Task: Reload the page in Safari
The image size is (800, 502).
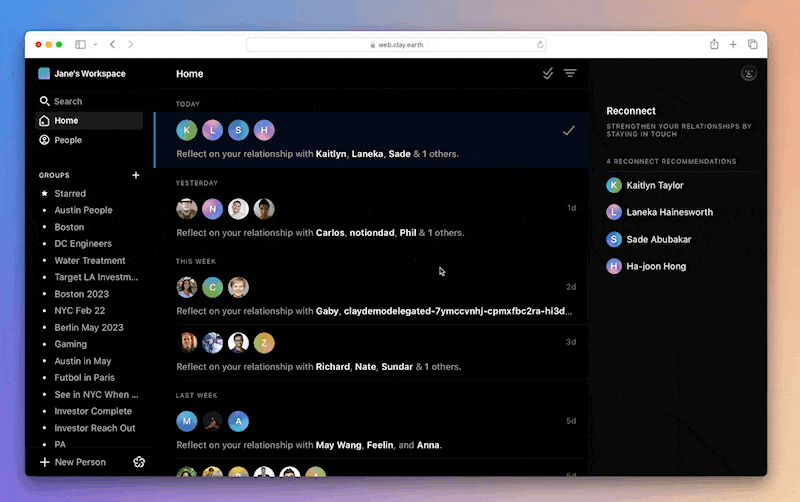Action: pyautogui.click(x=540, y=44)
